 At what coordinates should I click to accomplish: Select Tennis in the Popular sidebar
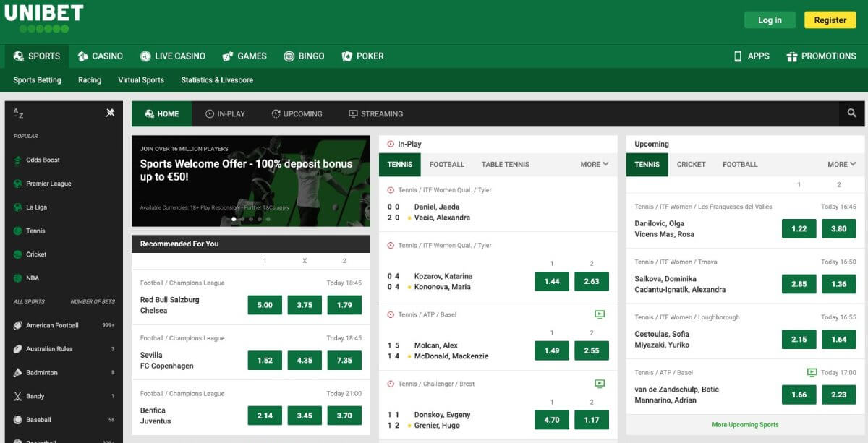click(x=35, y=231)
